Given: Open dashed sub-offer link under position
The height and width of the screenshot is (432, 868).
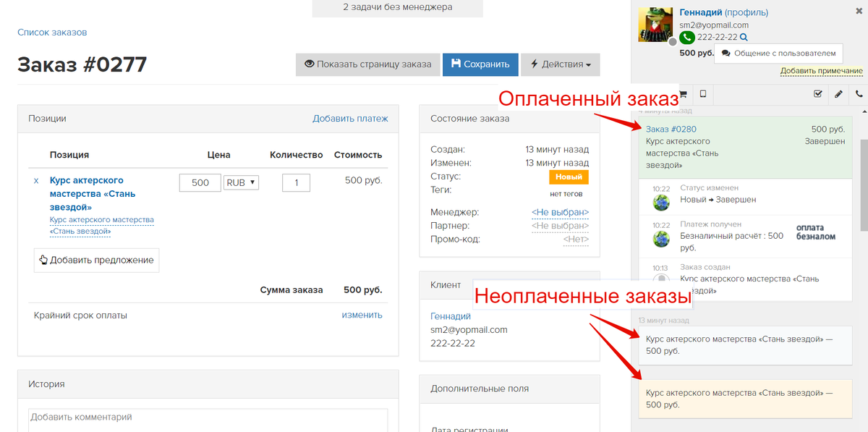Looking at the screenshot, I should click(101, 225).
